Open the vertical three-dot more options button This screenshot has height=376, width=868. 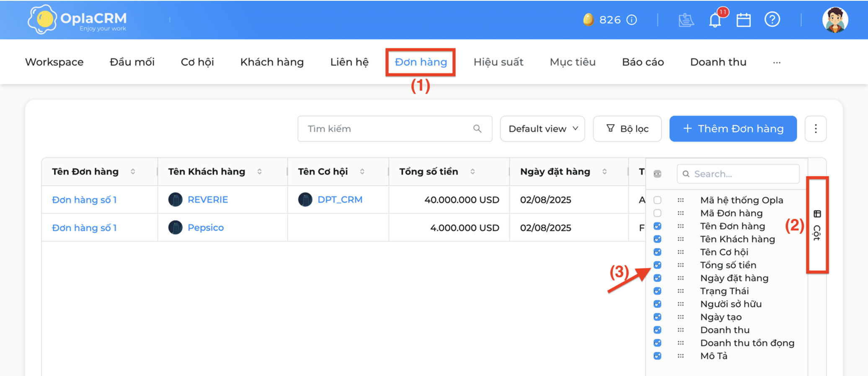click(815, 129)
